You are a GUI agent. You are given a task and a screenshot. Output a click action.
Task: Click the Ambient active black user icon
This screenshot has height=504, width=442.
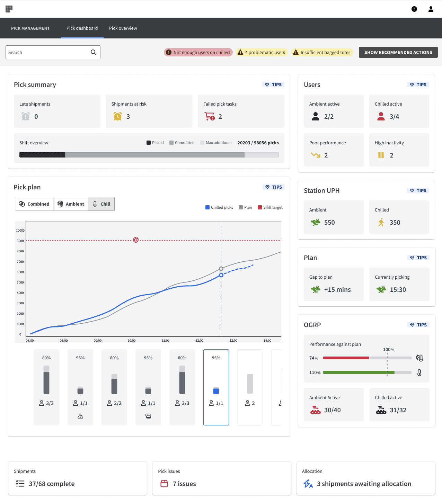[x=316, y=116]
